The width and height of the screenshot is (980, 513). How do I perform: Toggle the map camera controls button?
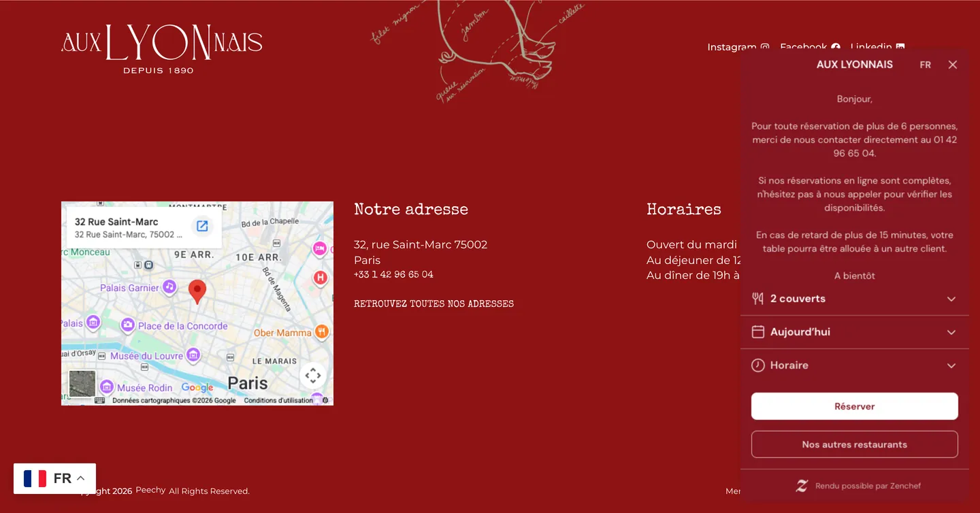click(x=313, y=376)
